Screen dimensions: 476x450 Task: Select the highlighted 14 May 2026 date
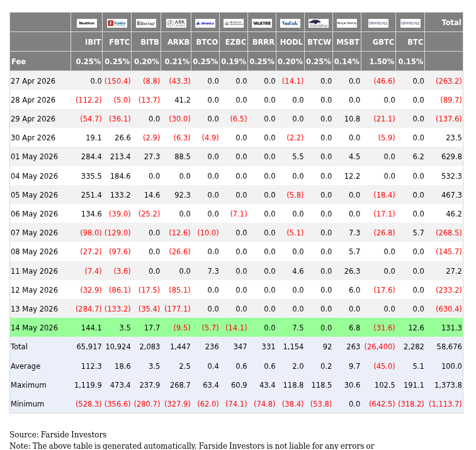34,328
